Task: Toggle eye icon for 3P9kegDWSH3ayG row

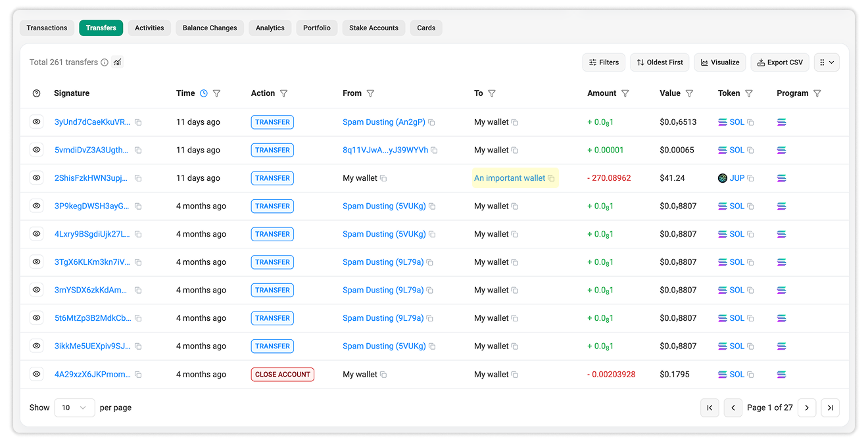Action: point(37,206)
